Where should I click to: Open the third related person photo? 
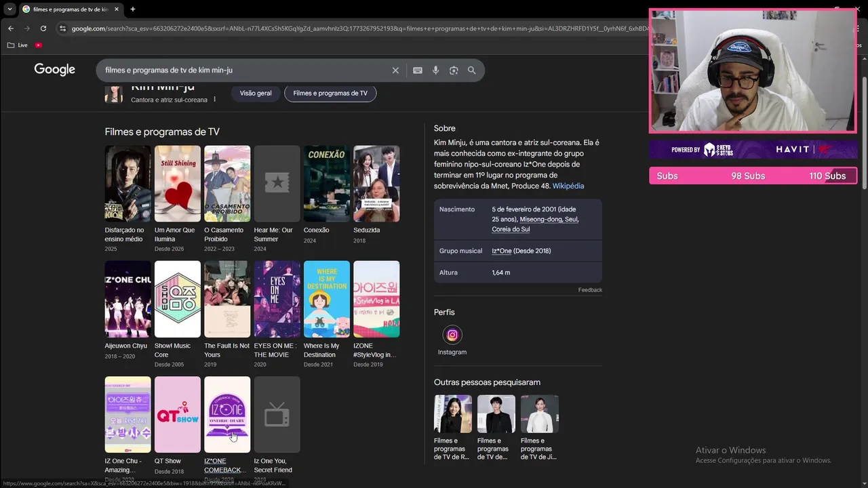540,414
